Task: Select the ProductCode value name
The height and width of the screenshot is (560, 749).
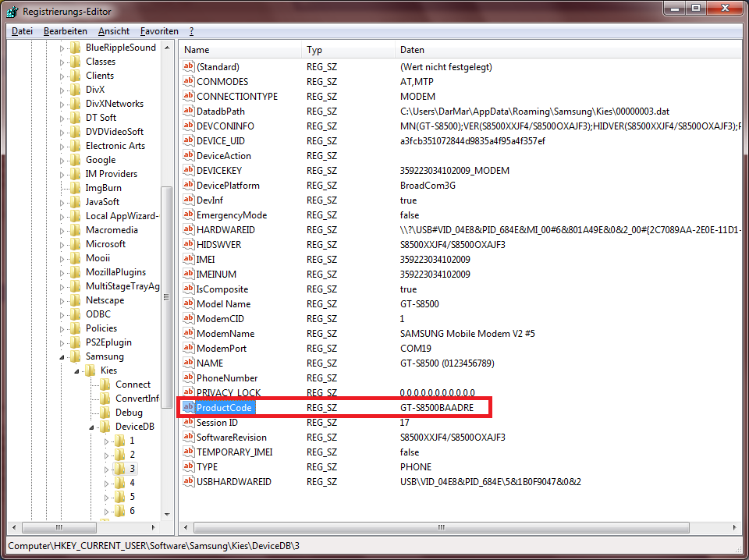Action: click(224, 408)
